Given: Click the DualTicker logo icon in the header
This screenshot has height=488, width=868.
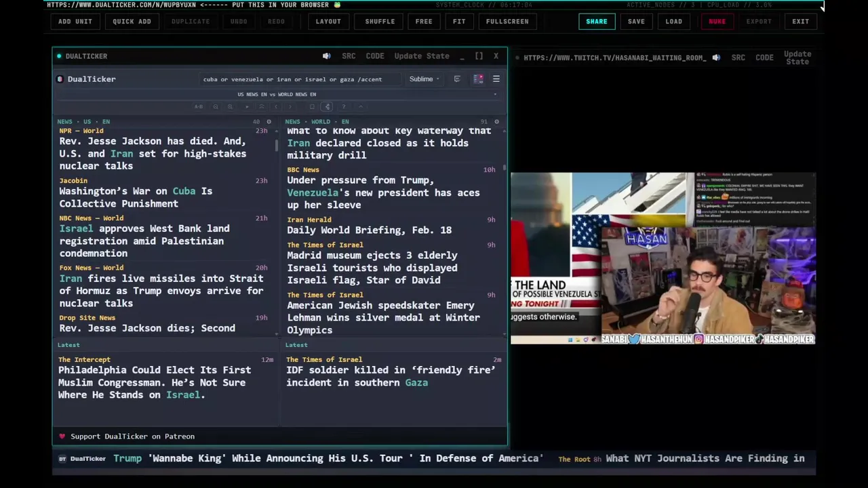Looking at the screenshot, I should pyautogui.click(x=60, y=79).
